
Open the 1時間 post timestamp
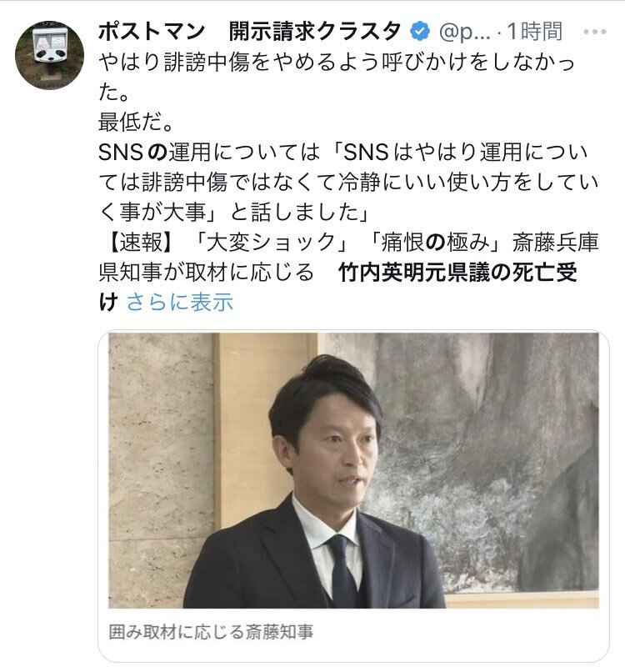pyautogui.click(x=534, y=32)
